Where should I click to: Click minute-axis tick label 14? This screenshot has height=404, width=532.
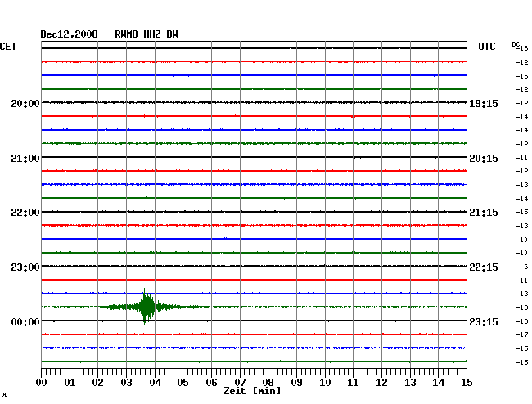438,383
